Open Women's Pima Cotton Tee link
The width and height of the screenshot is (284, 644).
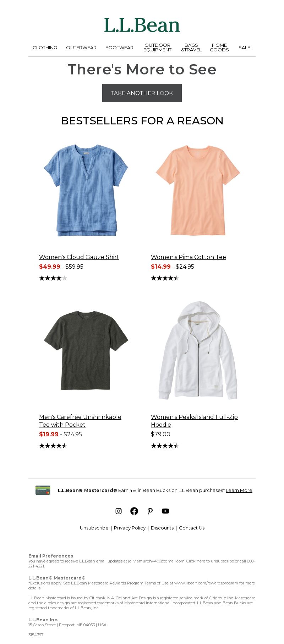click(189, 257)
